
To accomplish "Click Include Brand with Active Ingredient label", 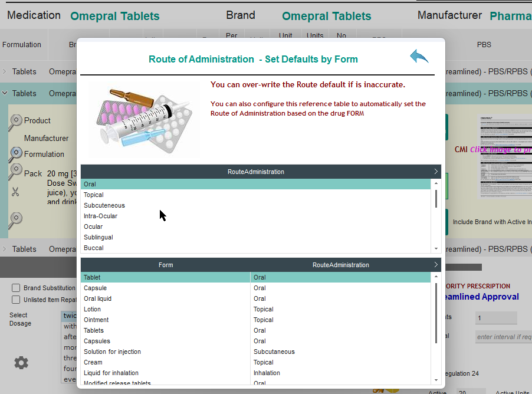I will (x=492, y=222).
